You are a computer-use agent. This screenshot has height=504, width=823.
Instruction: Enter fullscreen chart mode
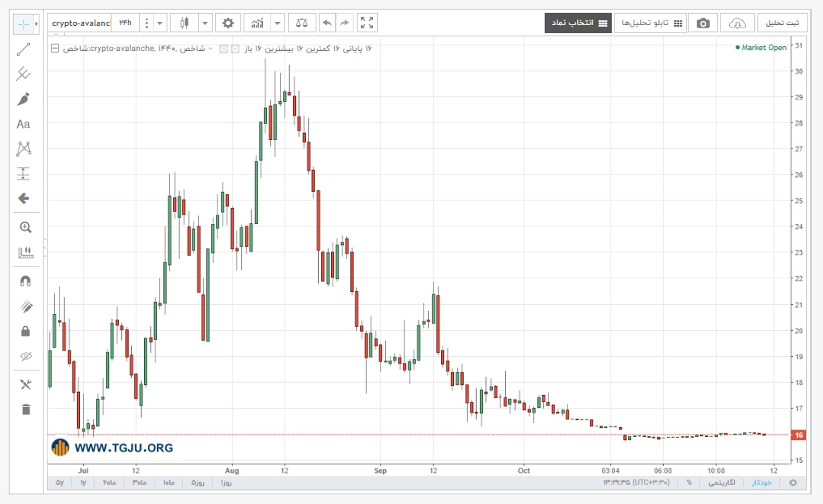click(x=367, y=23)
